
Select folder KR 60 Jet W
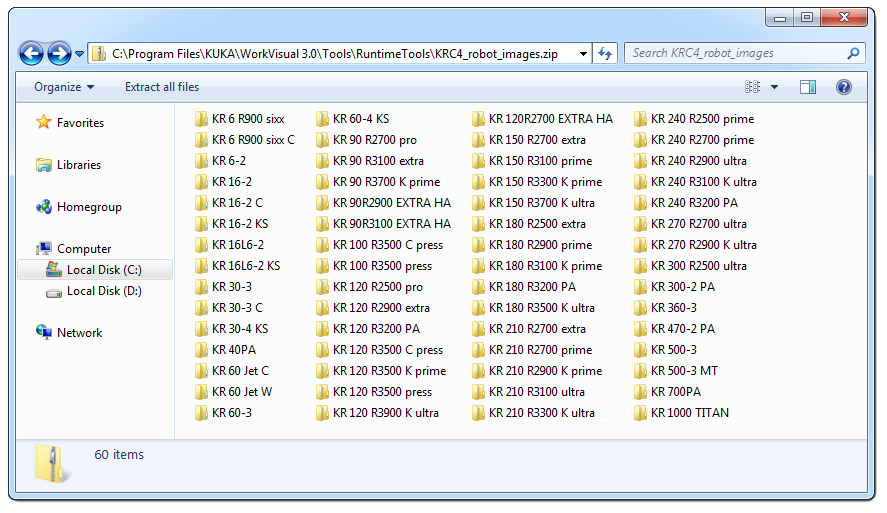[x=233, y=392]
